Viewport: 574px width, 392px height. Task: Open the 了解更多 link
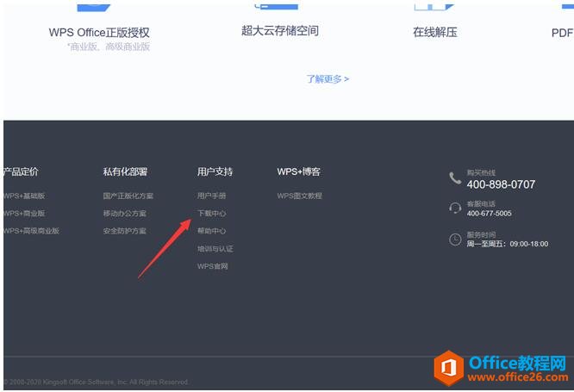[328, 79]
